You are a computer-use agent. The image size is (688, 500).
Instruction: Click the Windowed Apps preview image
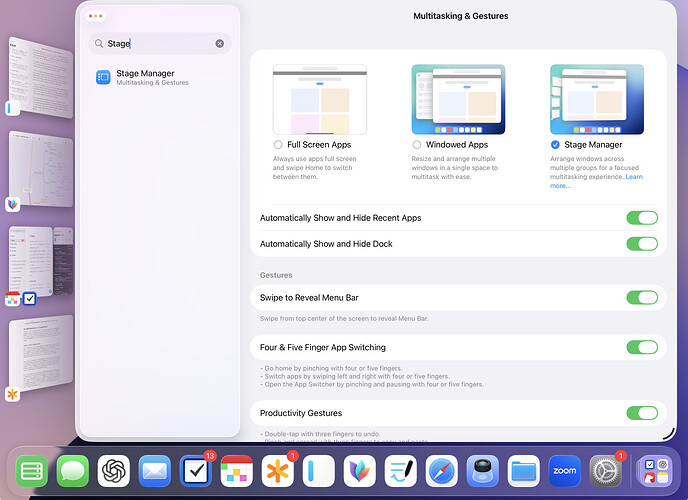pos(459,100)
